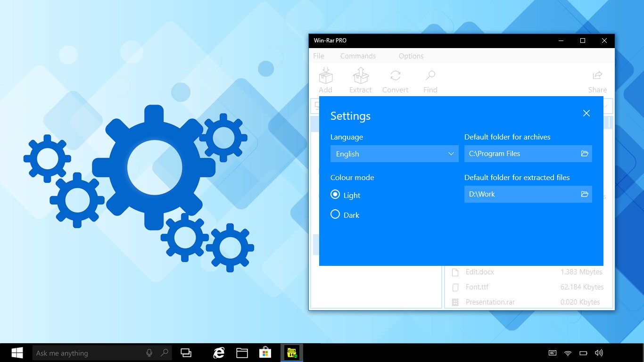Launch Microsoft Edge from the taskbar
644x362 pixels.
(x=219, y=353)
